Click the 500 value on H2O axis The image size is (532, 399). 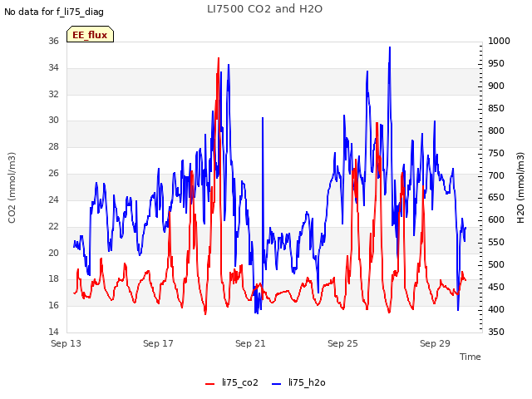click(496, 264)
